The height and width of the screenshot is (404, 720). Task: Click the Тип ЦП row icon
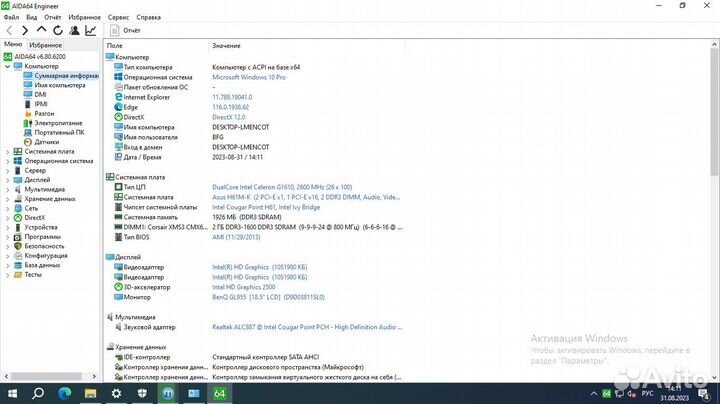pos(118,187)
